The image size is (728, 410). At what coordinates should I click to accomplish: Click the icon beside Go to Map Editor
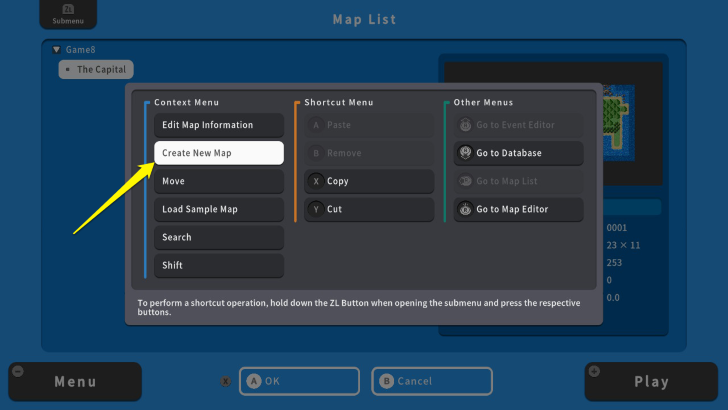click(x=465, y=209)
